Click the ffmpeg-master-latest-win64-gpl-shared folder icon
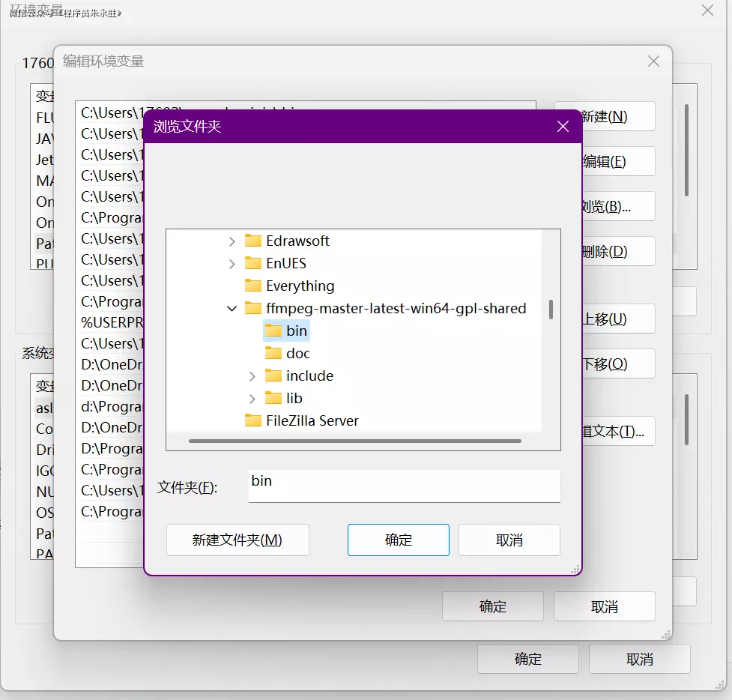The image size is (732, 700). click(x=253, y=308)
